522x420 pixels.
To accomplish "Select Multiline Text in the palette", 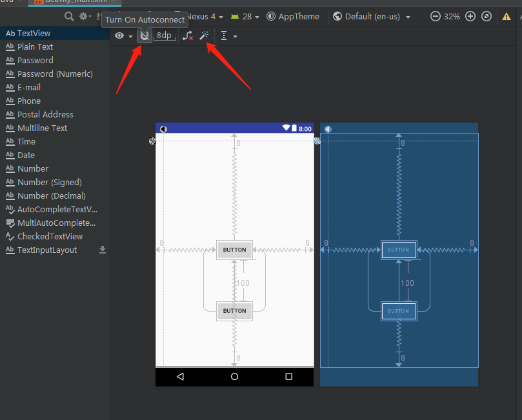I will click(x=55, y=128).
